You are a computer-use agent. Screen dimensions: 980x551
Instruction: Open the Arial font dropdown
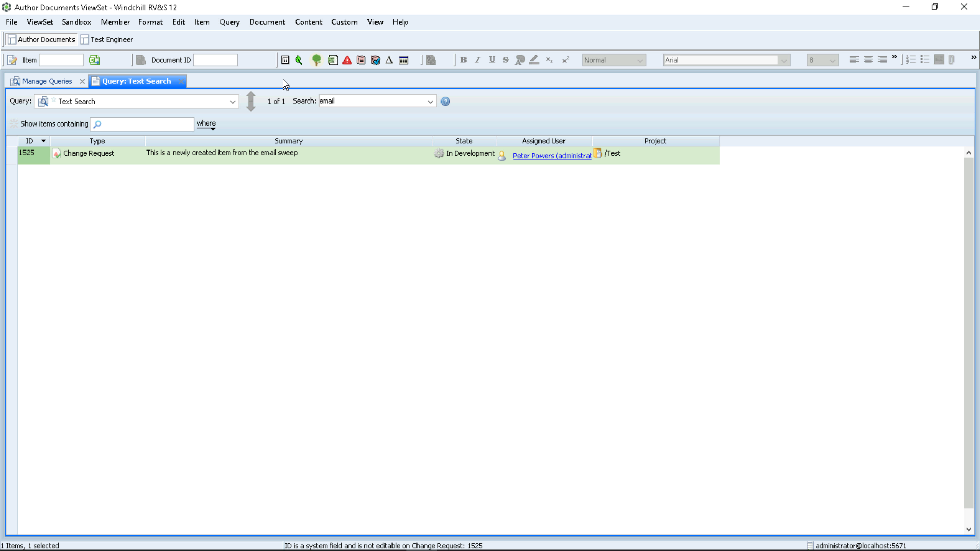[784, 60]
